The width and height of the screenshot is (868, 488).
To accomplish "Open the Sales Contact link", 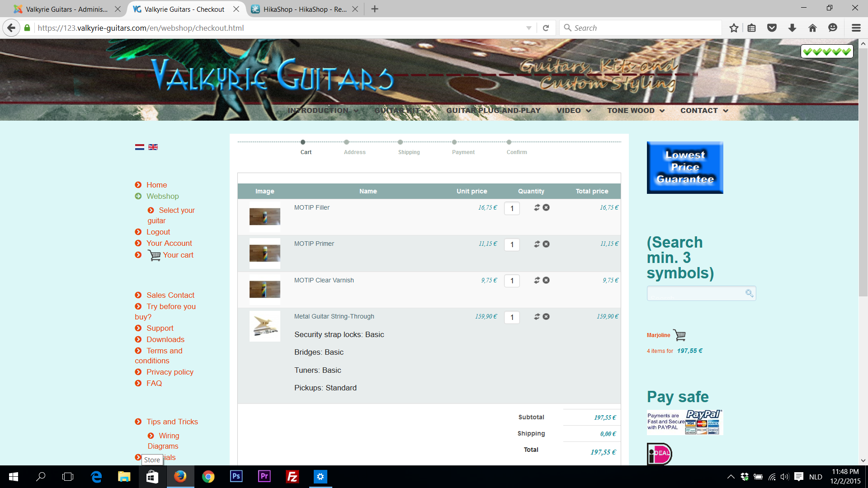I will point(170,295).
